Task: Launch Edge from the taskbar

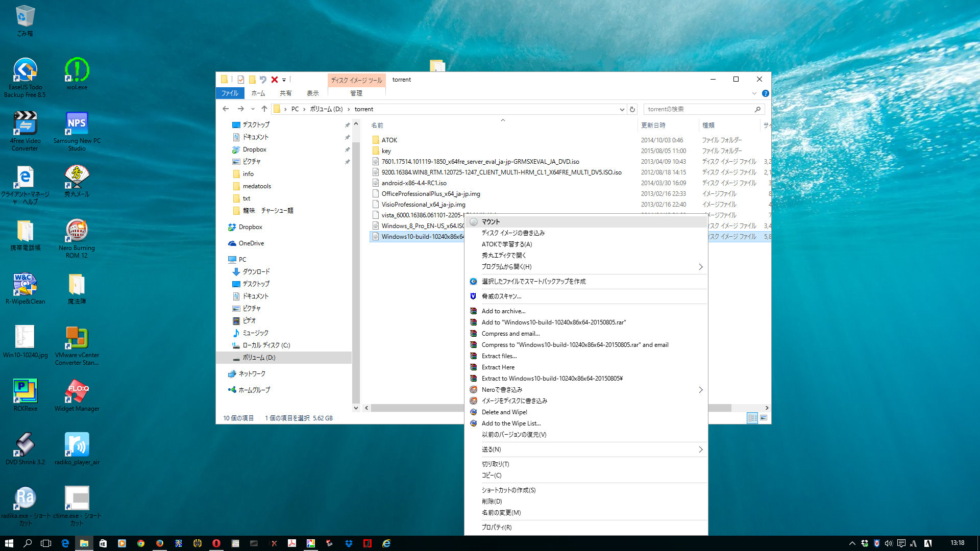Action: coord(65,543)
